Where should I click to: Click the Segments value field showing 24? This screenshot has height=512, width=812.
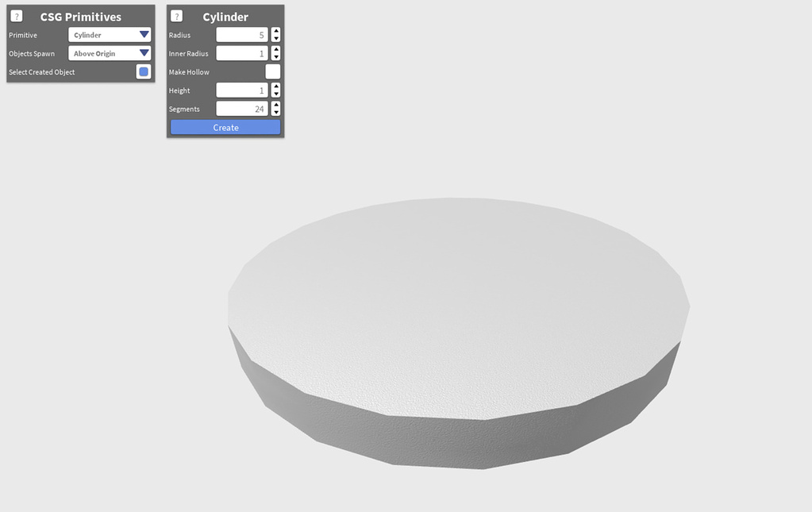[241, 108]
